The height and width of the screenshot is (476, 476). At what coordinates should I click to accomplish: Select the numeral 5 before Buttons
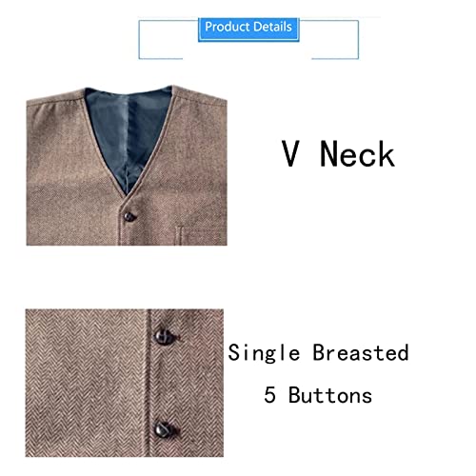pyautogui.click(x=269, y=395)
